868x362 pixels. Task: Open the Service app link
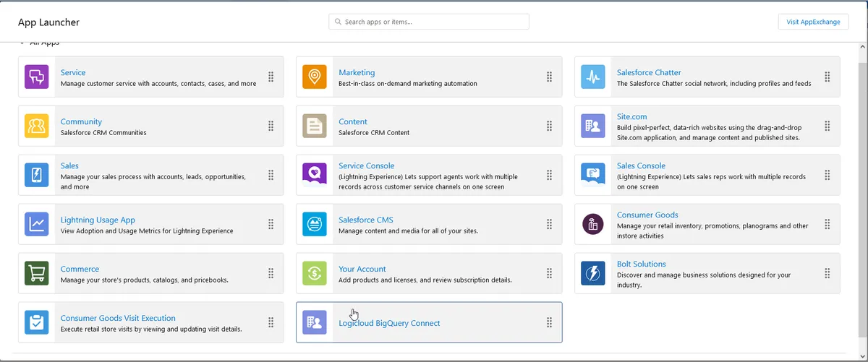(x=73, y=72)
